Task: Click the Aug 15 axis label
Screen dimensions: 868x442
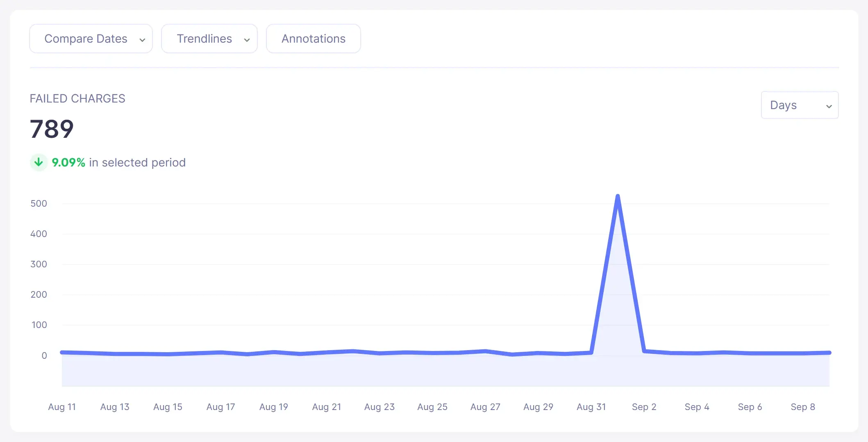Action: (x=168, y=407)
